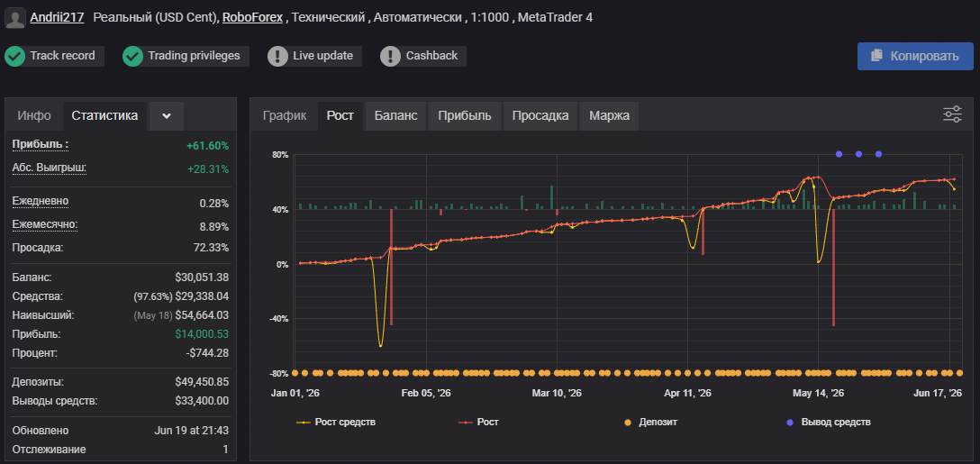This screenshot has width=980, height=464.
Task: Toggle the Вывод средств legend series
Action: pos(828,422)
